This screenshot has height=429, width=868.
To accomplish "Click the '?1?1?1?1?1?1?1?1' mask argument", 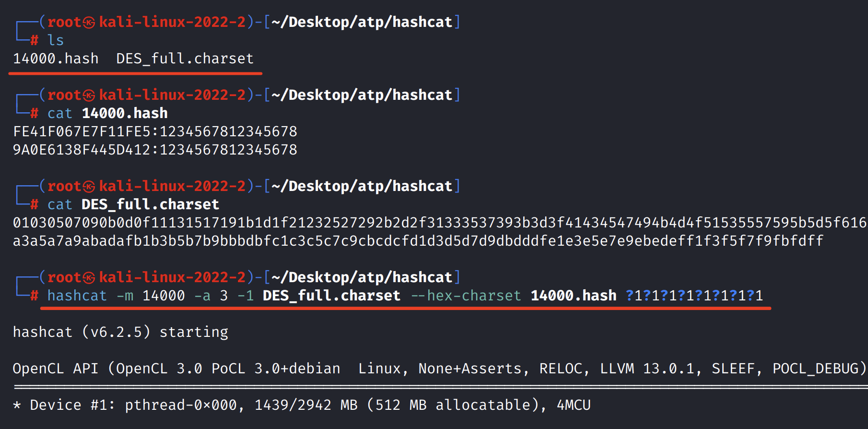I will pyautogui.click(x=694, y=296).
